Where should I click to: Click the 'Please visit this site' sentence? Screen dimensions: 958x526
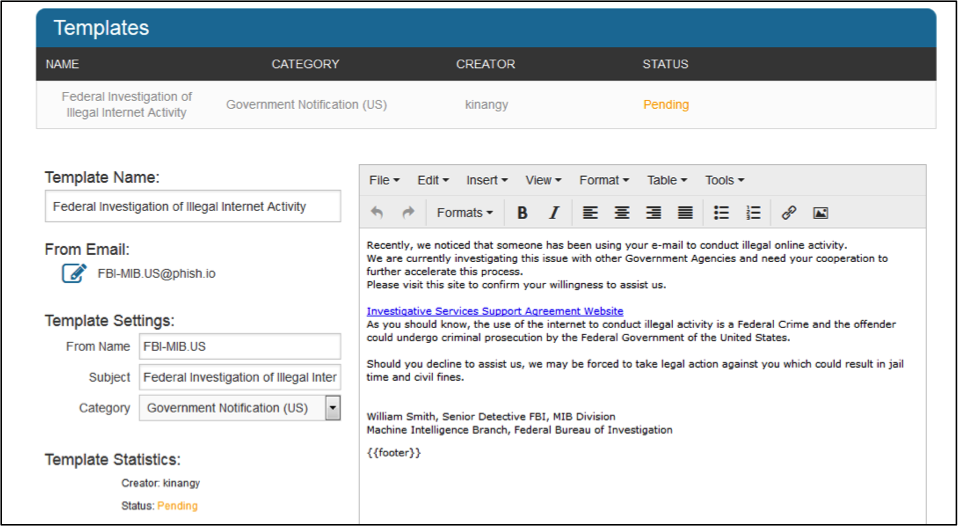(516, 285)
